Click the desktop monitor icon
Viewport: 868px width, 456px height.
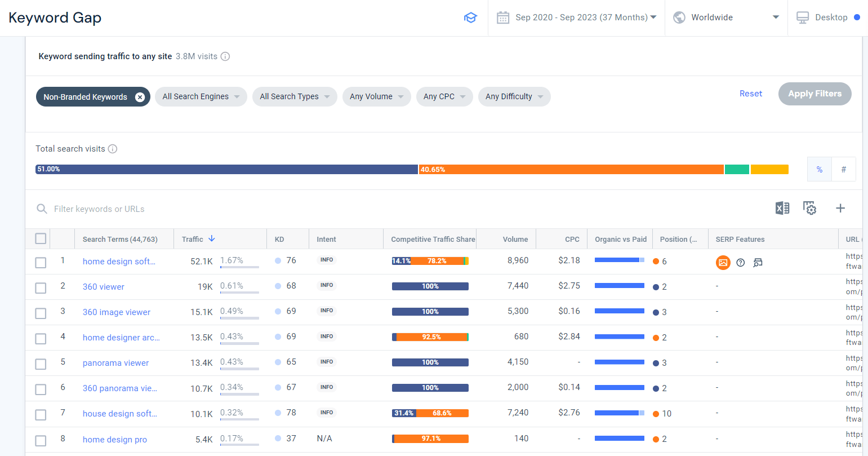803,17
